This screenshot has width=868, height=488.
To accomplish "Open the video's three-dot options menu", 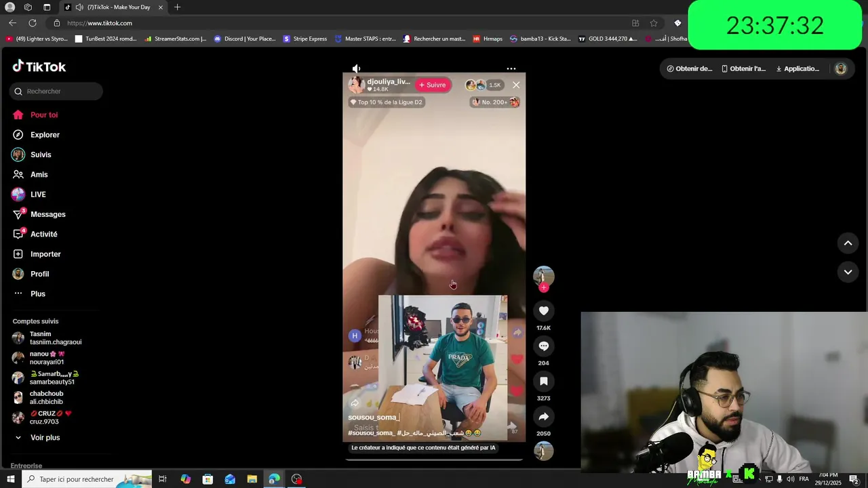I will click(511, 68).
